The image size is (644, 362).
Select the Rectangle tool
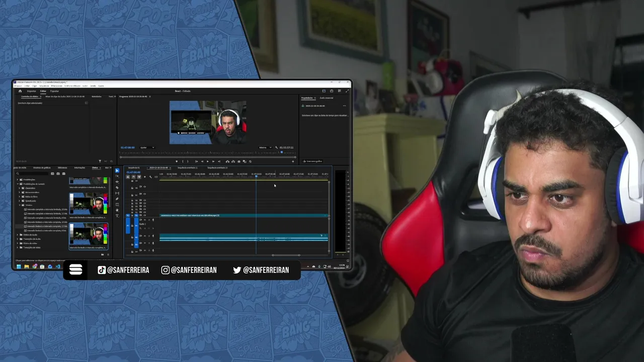tap(117, 205)
